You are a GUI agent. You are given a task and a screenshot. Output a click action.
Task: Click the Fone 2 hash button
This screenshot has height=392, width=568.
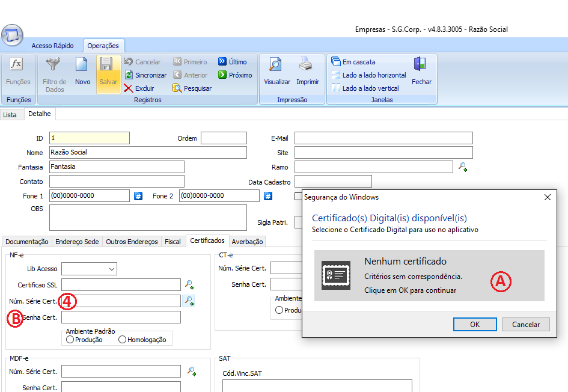click(x=267, y=196)
